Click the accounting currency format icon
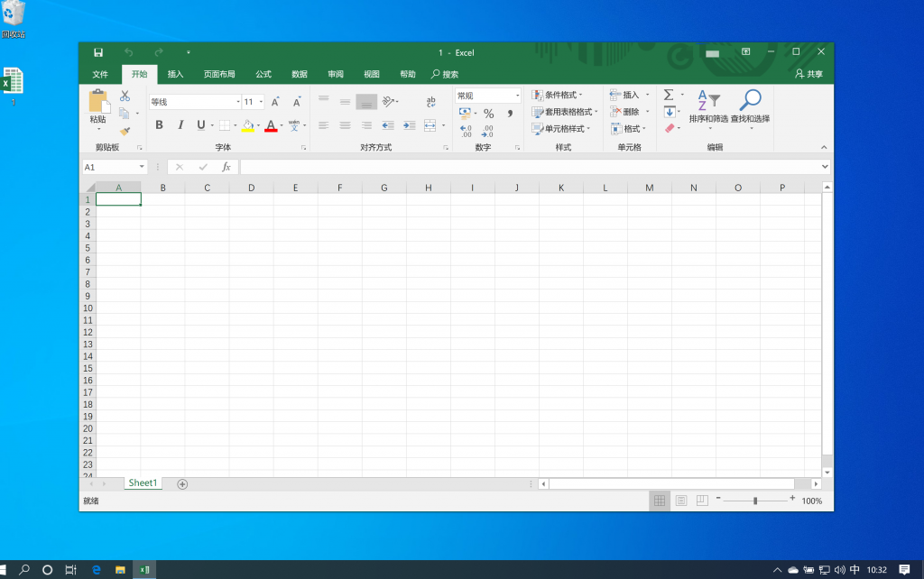This screenshot has height=579, width=924. coord(465,113)
